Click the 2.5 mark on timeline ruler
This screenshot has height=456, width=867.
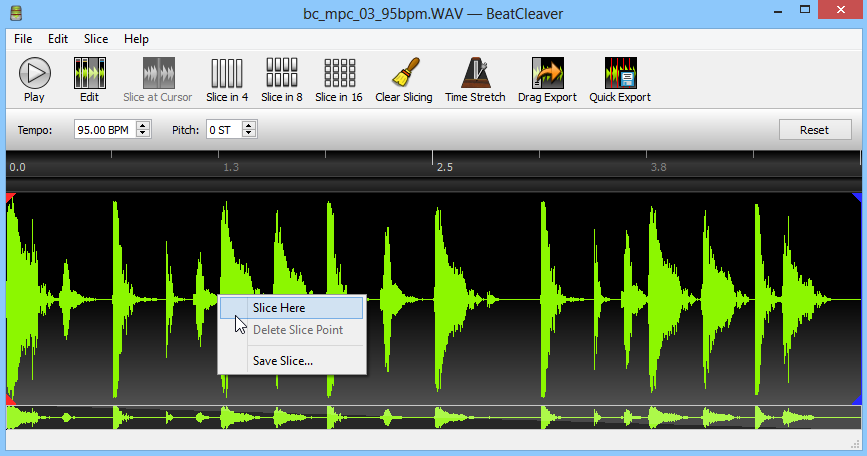point(445,167)
